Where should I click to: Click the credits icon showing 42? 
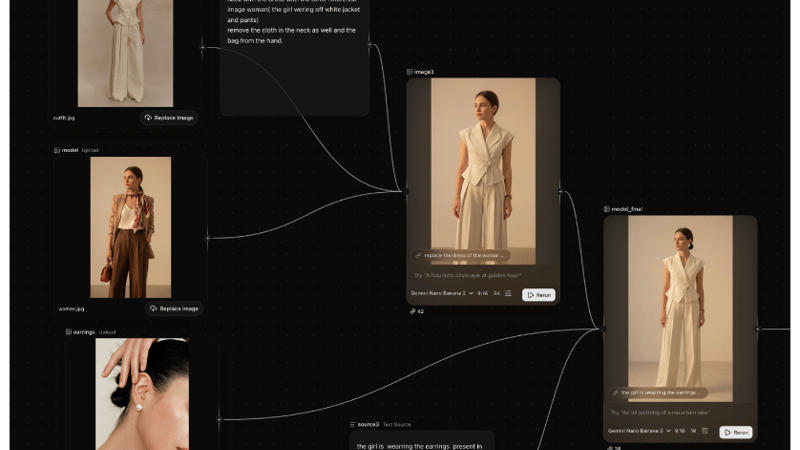[x=413, y=311]
